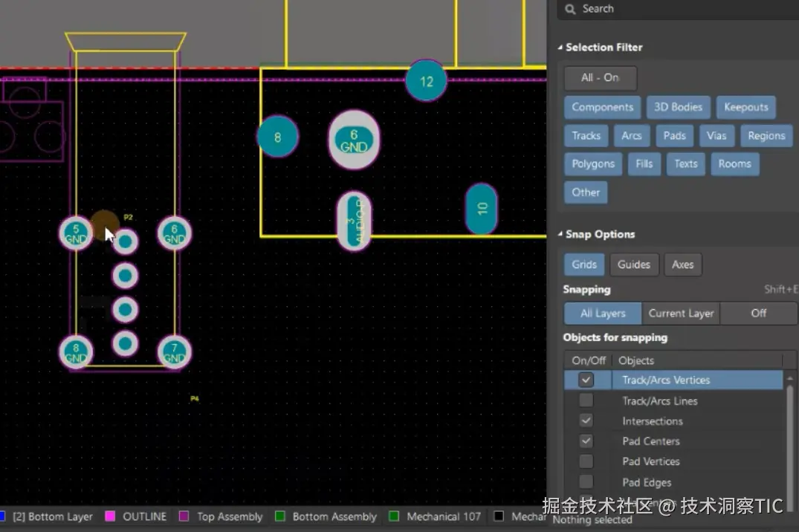This screenshot has height=532, width=799.
Task: Uncheck Track/Arcs Vertices snapping
Action: [586, 380]
